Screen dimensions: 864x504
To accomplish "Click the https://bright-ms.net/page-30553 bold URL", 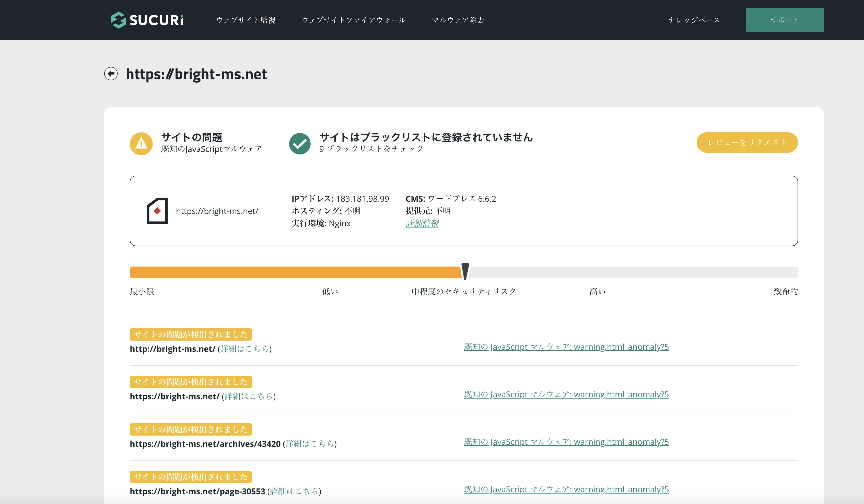I will coord(197,491).
